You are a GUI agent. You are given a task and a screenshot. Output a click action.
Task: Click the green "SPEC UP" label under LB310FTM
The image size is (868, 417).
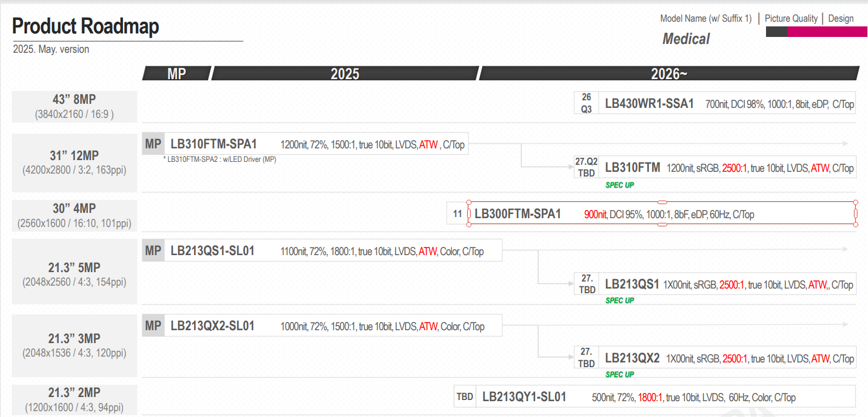tap(619, 185)
